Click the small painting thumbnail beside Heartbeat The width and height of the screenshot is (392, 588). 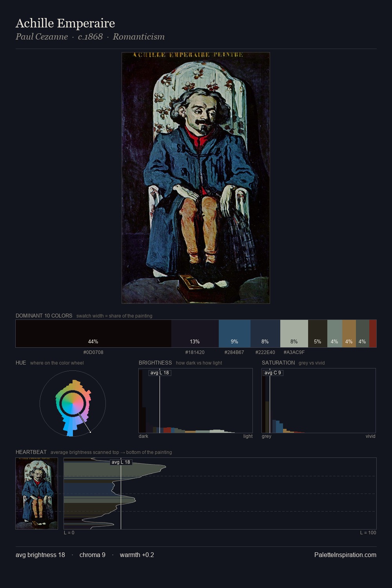click(x=36, y=494)
